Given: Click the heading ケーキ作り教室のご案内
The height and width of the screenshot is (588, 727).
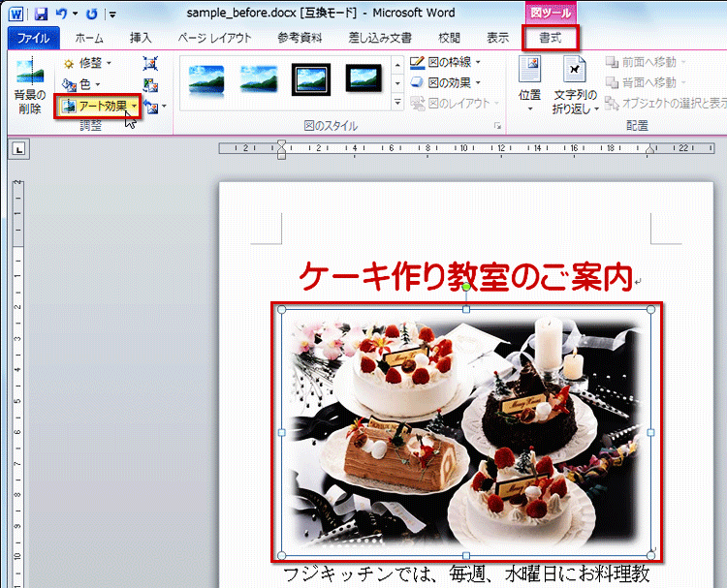Looking at the screenshot, I should (466, 277).
